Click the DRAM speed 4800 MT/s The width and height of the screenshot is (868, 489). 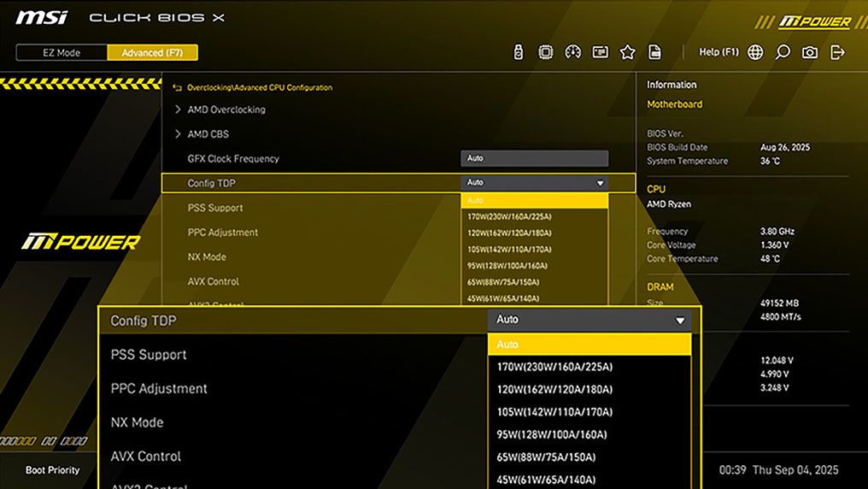click(x=781, y=317)
